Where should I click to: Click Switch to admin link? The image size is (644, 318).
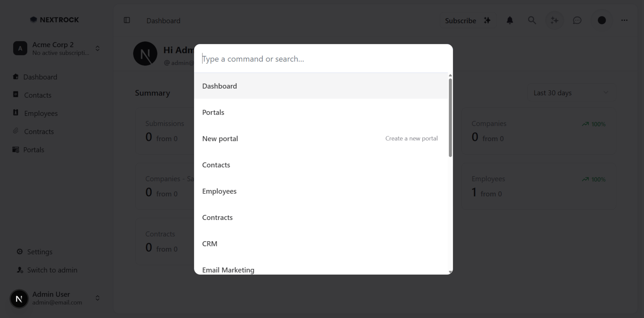coord(52,270)
